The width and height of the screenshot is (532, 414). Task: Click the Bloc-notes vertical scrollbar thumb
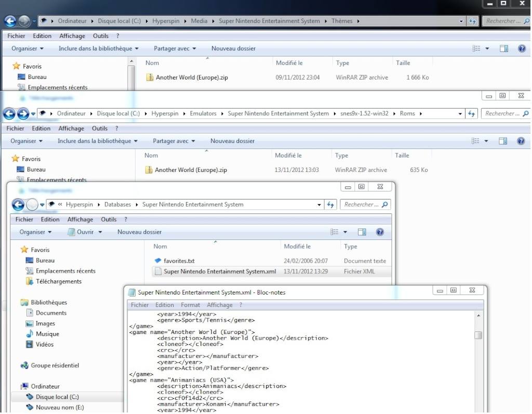tap(478, 335)
